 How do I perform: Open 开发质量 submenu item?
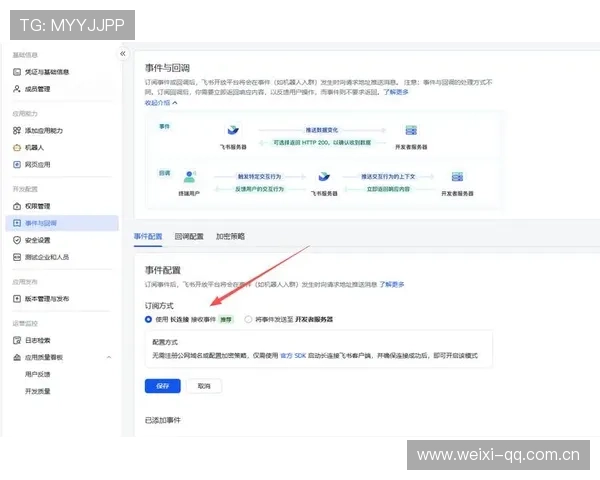[38, 391]
